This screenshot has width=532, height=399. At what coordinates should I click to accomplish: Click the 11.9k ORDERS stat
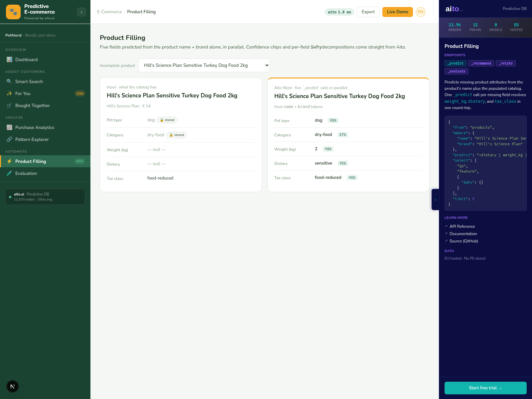[455, 27]
